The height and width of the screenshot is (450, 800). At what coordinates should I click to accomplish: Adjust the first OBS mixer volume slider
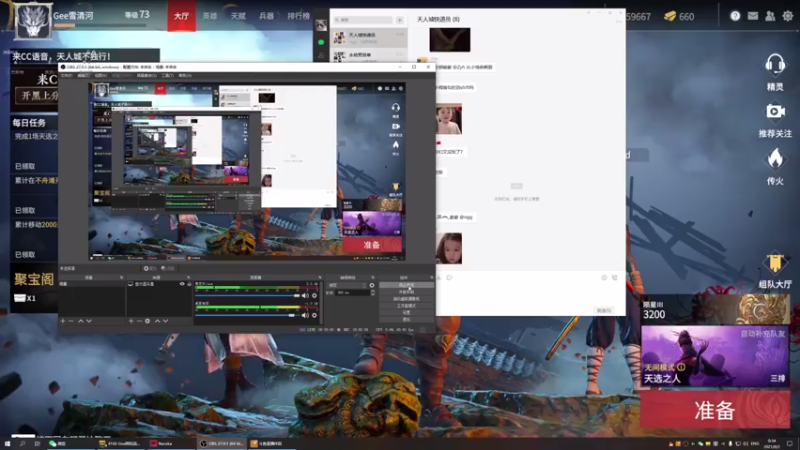pos(247,295)
